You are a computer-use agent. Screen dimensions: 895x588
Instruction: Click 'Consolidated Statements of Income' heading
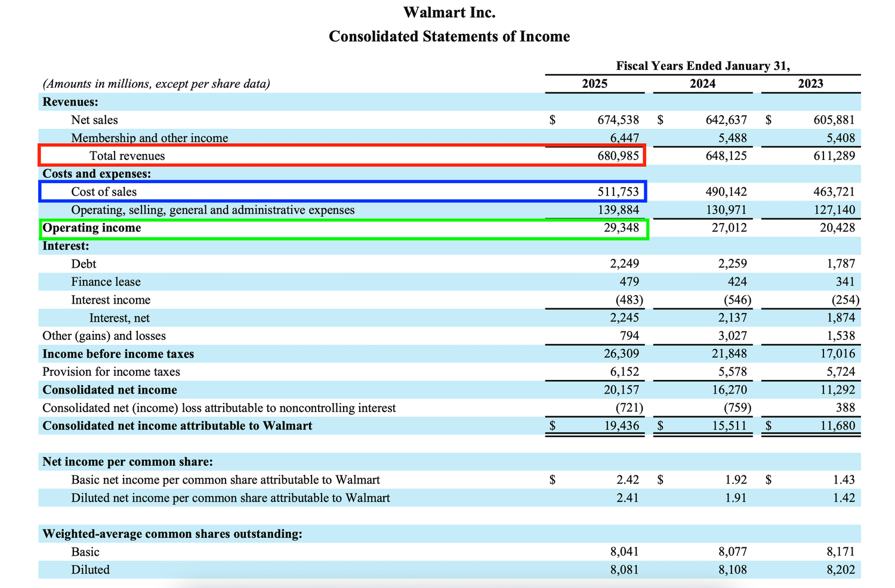point(449,36)
